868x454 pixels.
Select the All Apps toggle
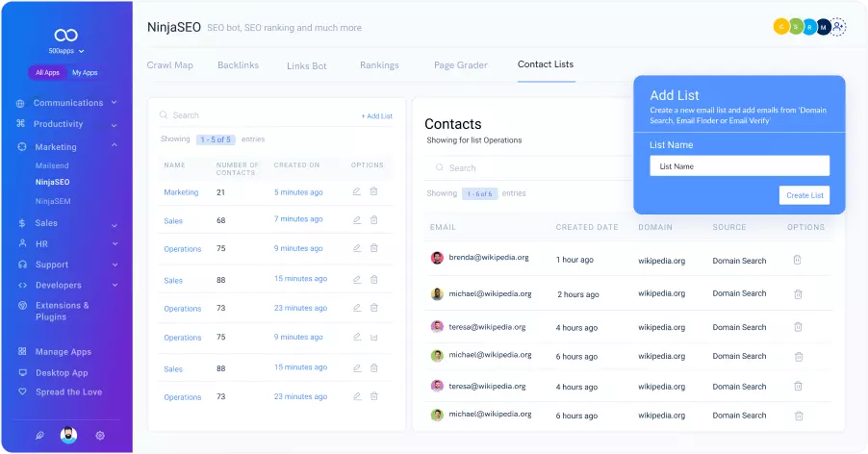point(47,73)
